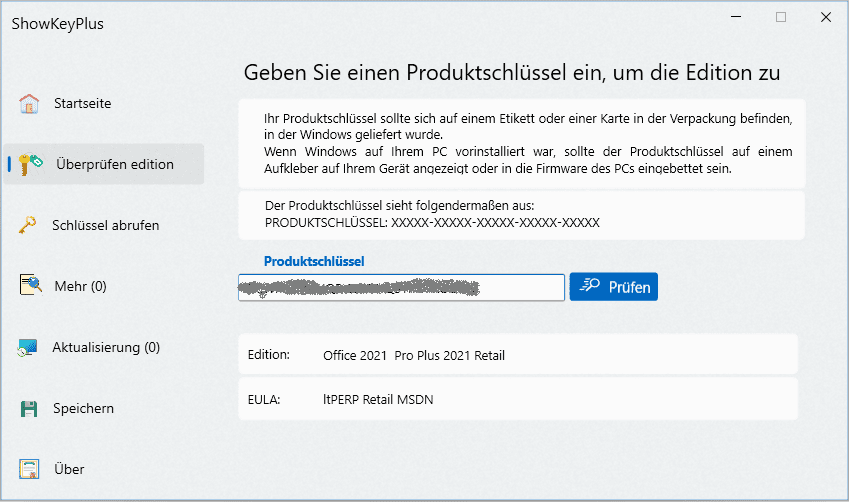Click the Überprüfen edition key icon
The width and height of the screenshot is (849, 502).
click(x=30, y=164)
